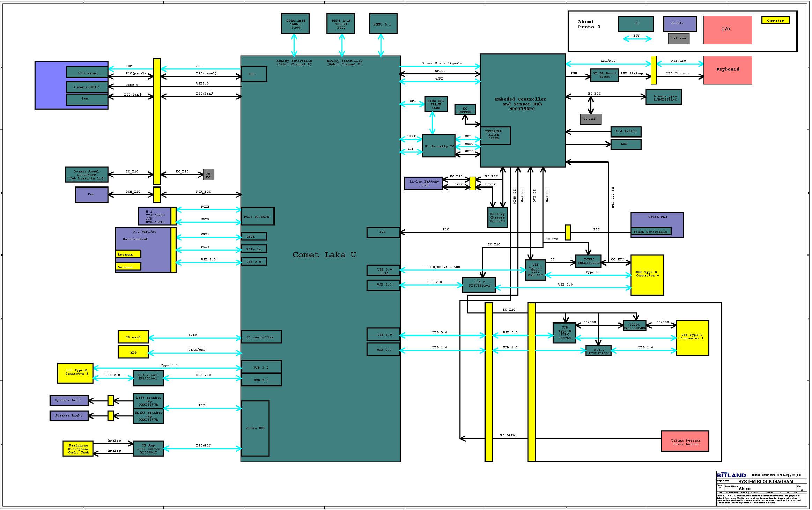This screenshot has width=812, height=510.
Task: Click the BIOS SPI Flash 16MB block
Action: 436,104
